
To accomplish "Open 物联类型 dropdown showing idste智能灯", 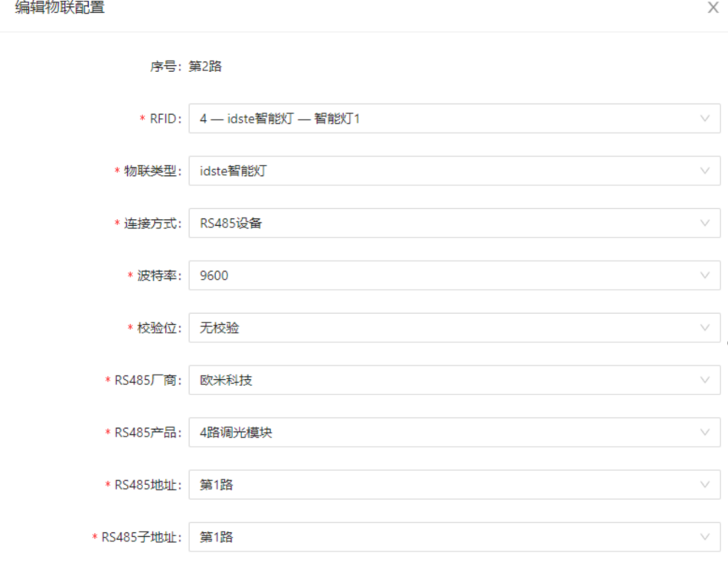I will click(x=444, y=171).
